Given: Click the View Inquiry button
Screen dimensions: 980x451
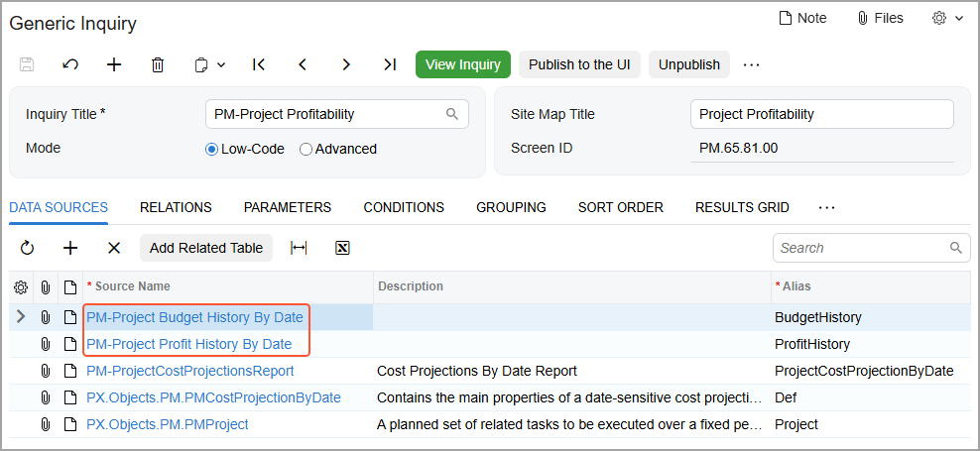Looking at the screenshot, I should pyautogui.click(x=463, y=64).
